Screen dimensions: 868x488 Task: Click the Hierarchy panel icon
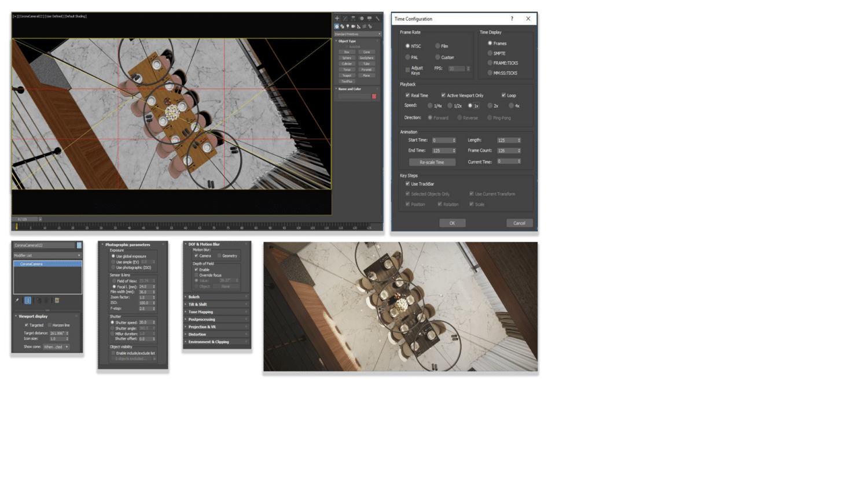(354, 18)
